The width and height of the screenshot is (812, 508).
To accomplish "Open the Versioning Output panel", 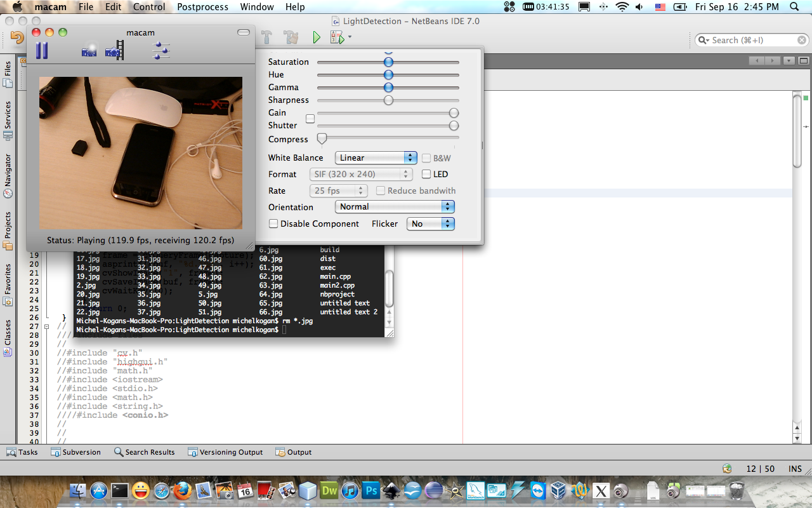I will pyautogui.click(x=225, y=452).
